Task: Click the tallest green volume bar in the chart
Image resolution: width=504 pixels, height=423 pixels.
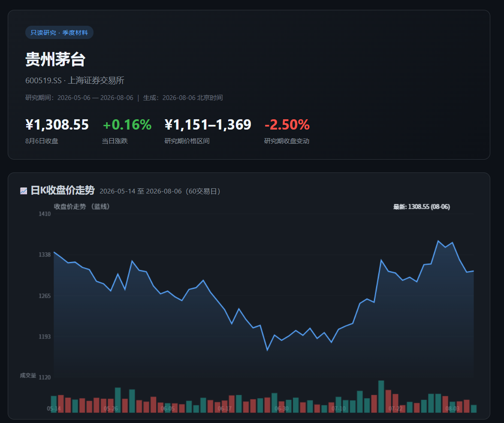Action: 381,397
